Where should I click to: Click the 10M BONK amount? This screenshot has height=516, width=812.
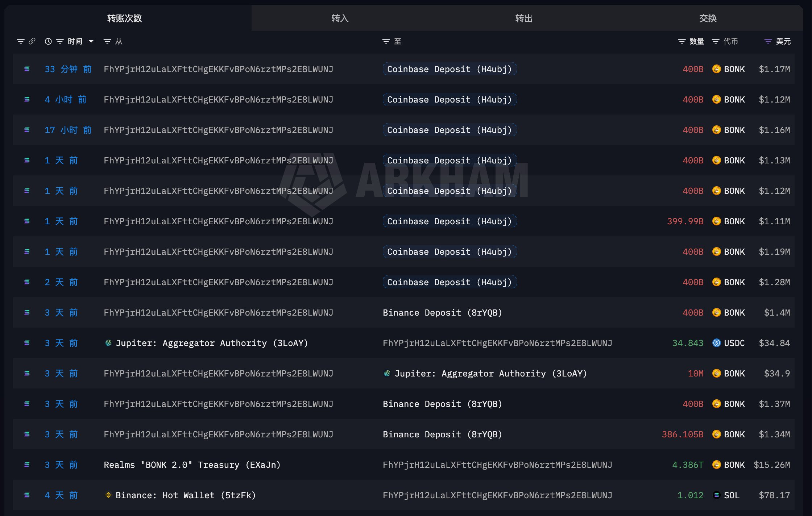point(696,373)
